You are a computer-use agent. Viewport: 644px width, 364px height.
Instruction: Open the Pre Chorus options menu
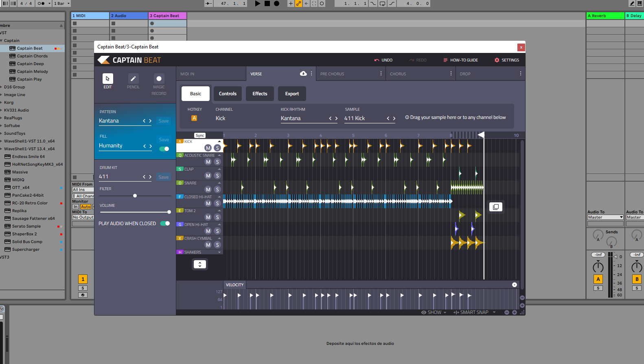point(381,74)
